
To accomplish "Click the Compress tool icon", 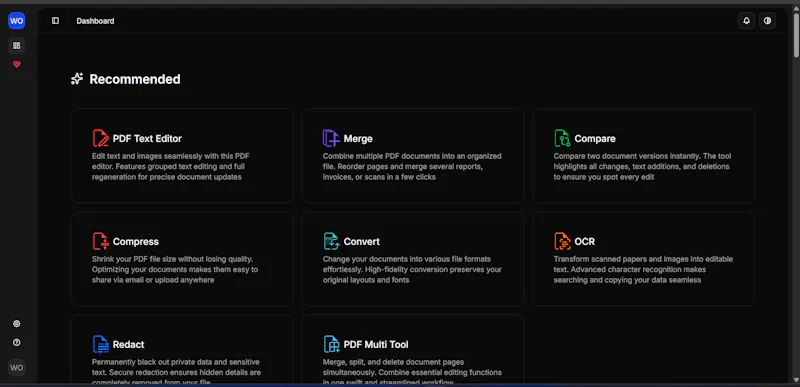I will point(101,241).
